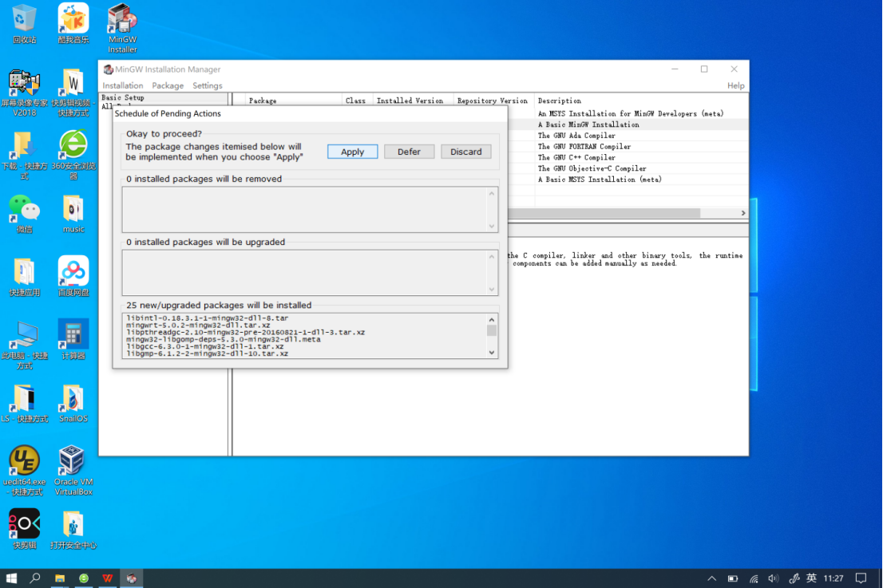This screenshot has height=588, width=883.
Task: Open the W document shortcut on desktop
Action: click(x=73, y=93)
